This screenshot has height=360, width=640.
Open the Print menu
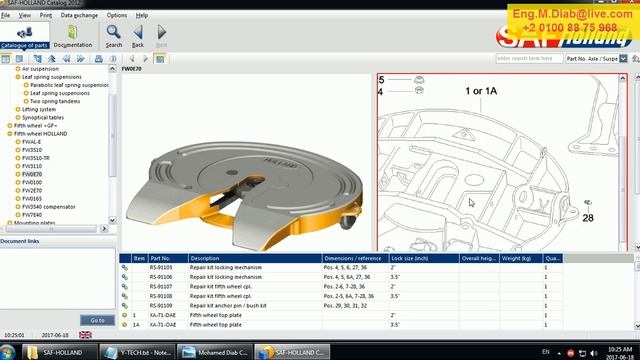(46, 15)
